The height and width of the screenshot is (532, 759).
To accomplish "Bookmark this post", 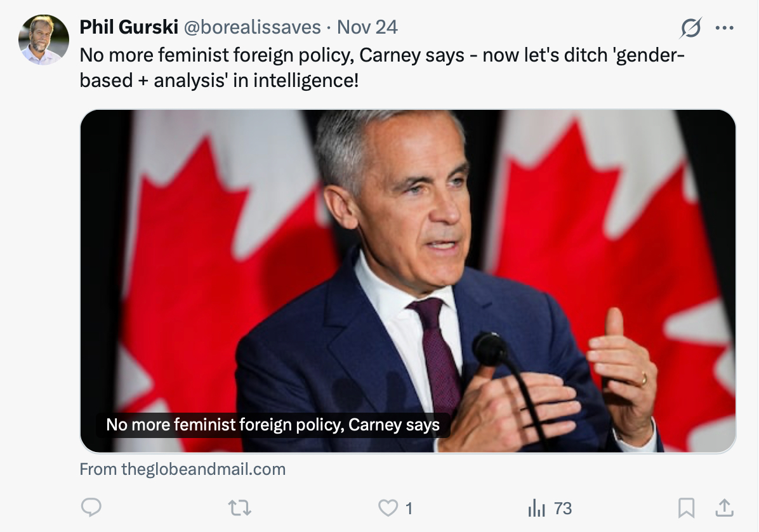I will (x=686, y=508).
